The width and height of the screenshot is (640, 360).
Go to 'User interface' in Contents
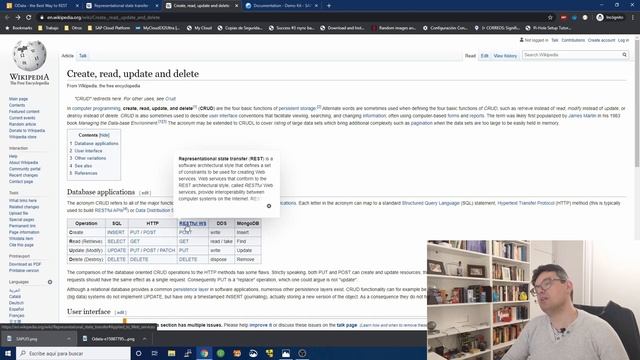click(x=88, y=151)
